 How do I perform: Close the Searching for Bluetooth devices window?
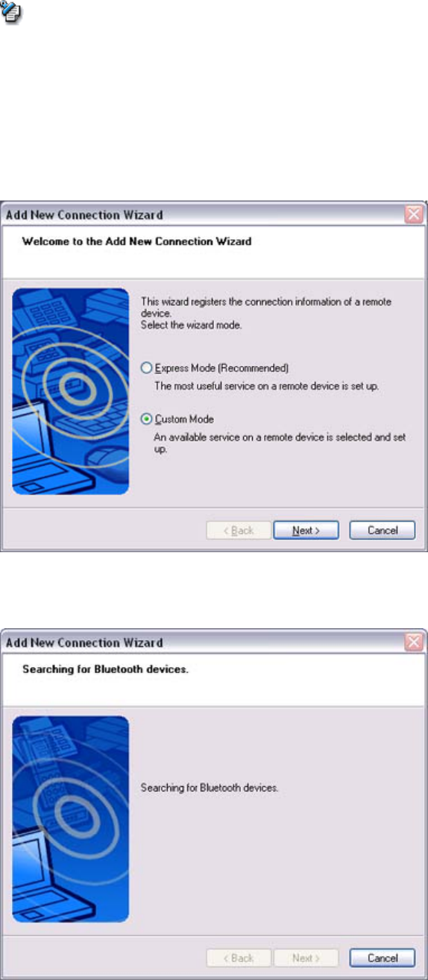tap(413, 642)
